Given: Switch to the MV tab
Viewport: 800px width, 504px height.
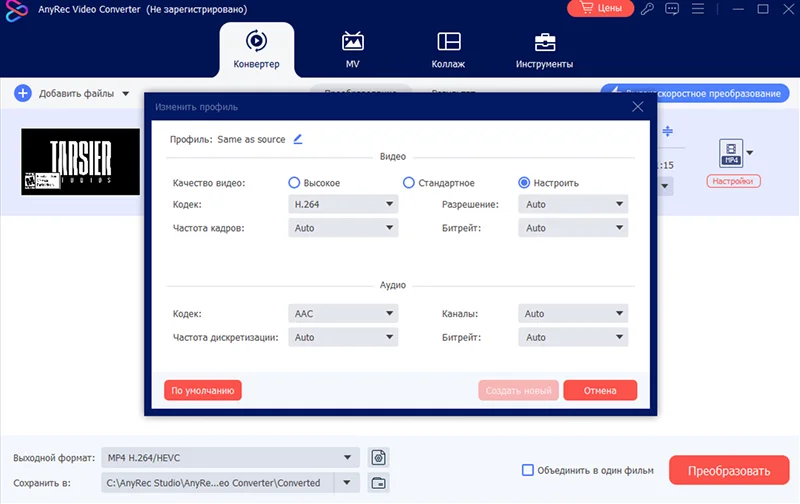Looking at the screenshot, I should coord(353,50).
